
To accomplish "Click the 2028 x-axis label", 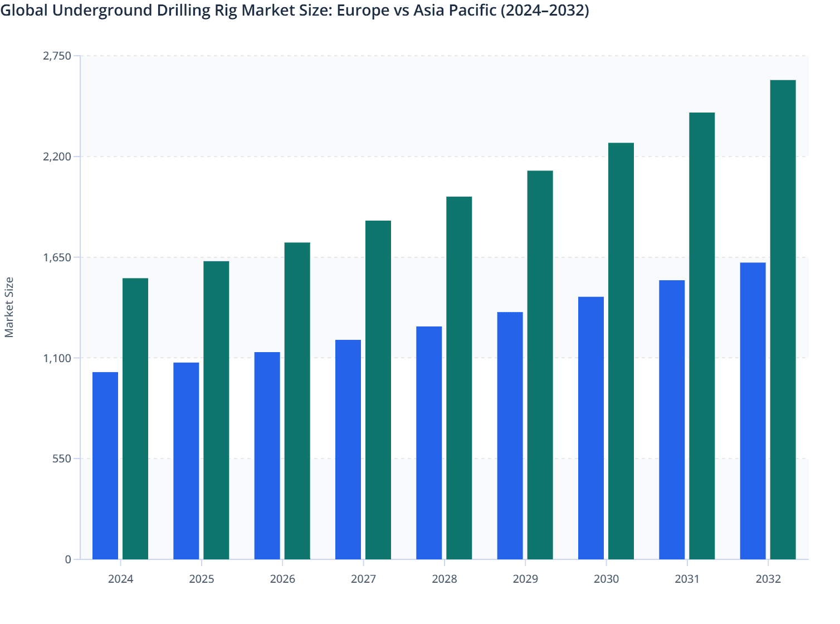I will tap(443, 579).
